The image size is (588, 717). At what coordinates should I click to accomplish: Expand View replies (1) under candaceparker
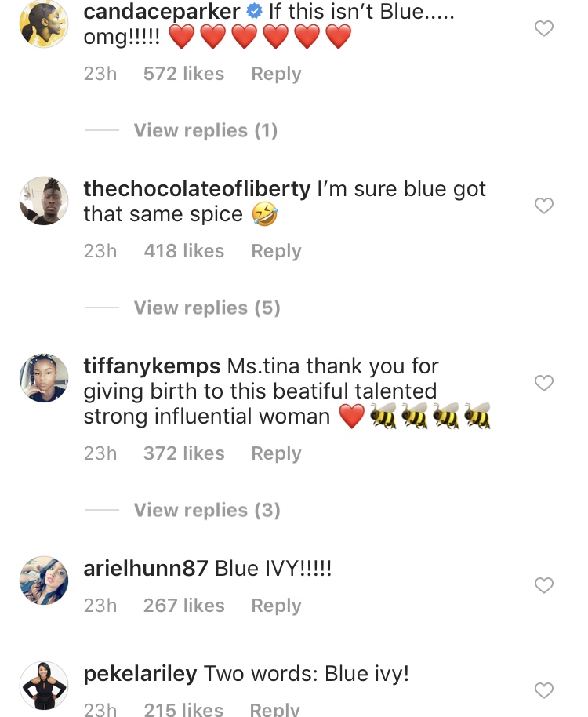[205, 130]
